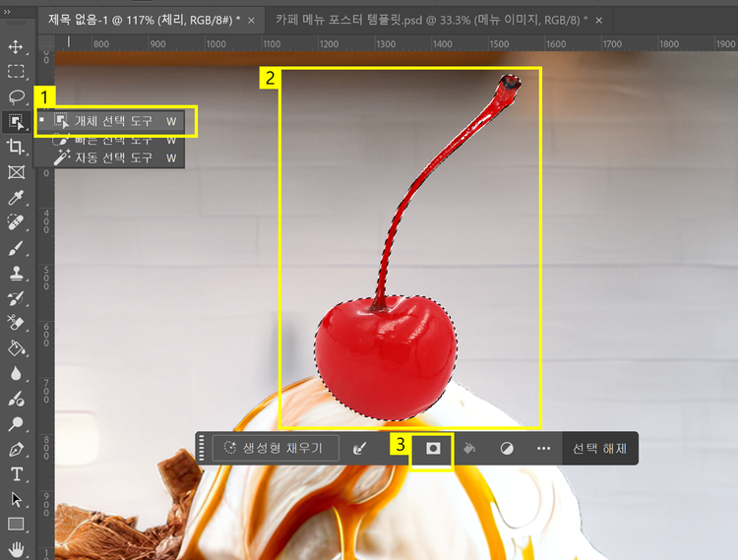Select the Hand tool
Viewport: 738px width, 560px height.
point(17,549)
